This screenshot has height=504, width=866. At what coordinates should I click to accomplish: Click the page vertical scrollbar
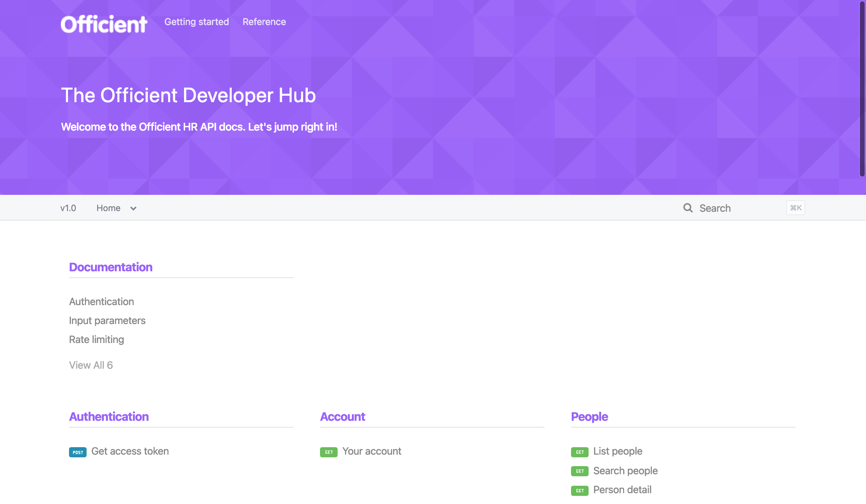862,89
